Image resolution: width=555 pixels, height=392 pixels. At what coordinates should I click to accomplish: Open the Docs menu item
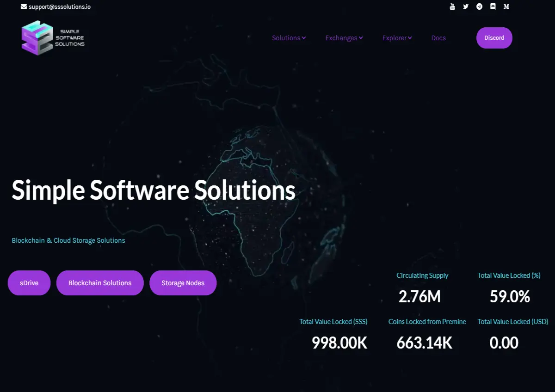click(438, 38)
